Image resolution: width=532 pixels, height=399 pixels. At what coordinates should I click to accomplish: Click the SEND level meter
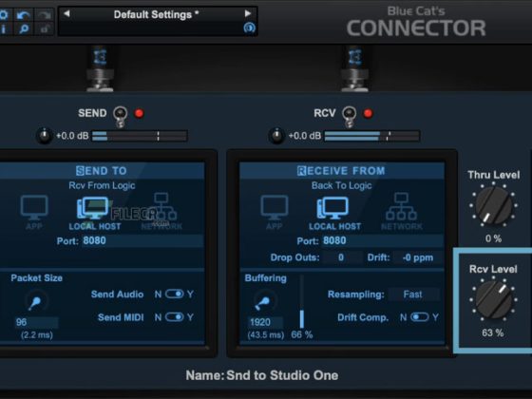[140, 136]
